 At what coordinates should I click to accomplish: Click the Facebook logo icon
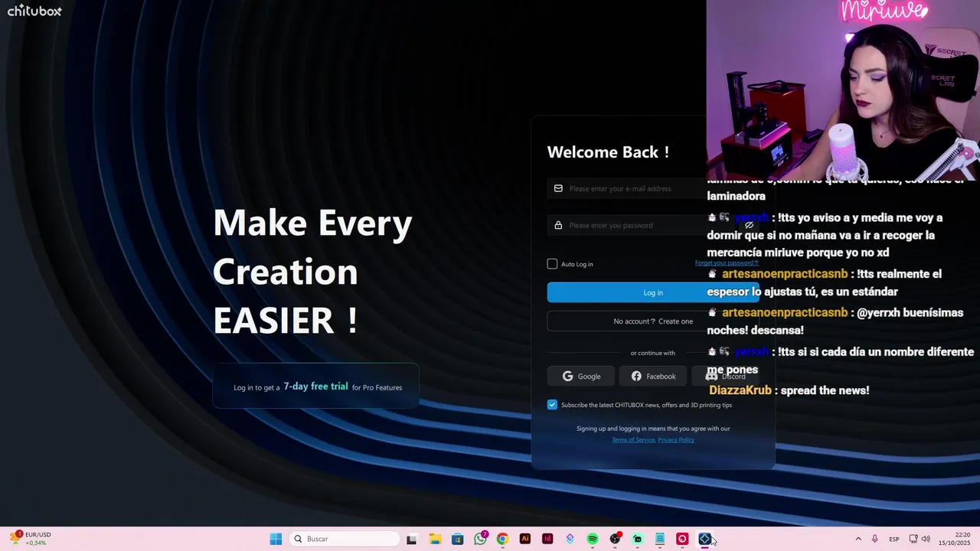pos(636,376)
